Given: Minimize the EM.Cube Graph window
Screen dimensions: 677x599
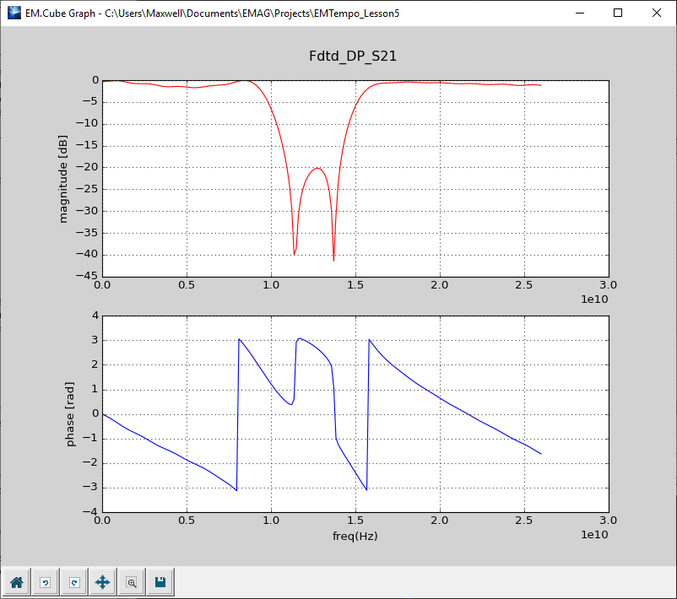Looking at the screenshot, I should point(573,13).
